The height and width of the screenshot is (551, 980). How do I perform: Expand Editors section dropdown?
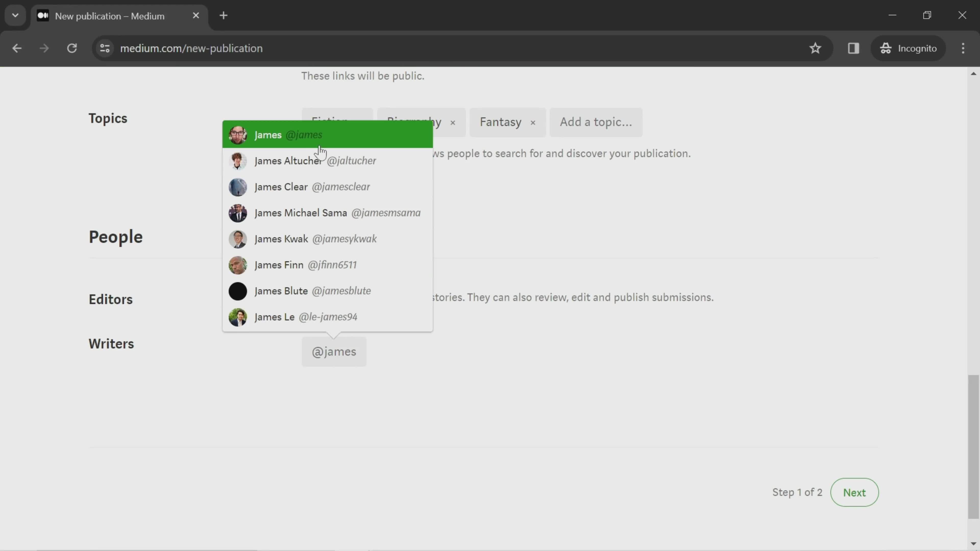[x=110, y=299]
